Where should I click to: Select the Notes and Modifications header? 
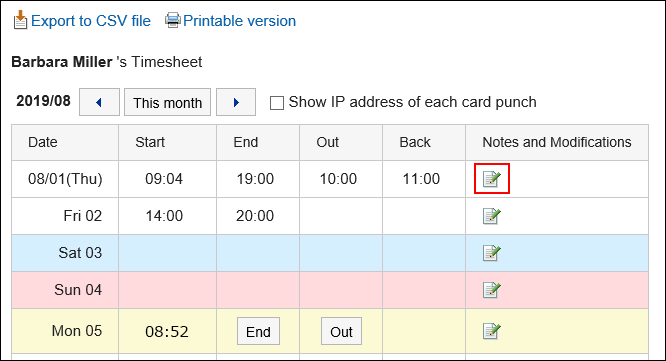pos(557,142)
